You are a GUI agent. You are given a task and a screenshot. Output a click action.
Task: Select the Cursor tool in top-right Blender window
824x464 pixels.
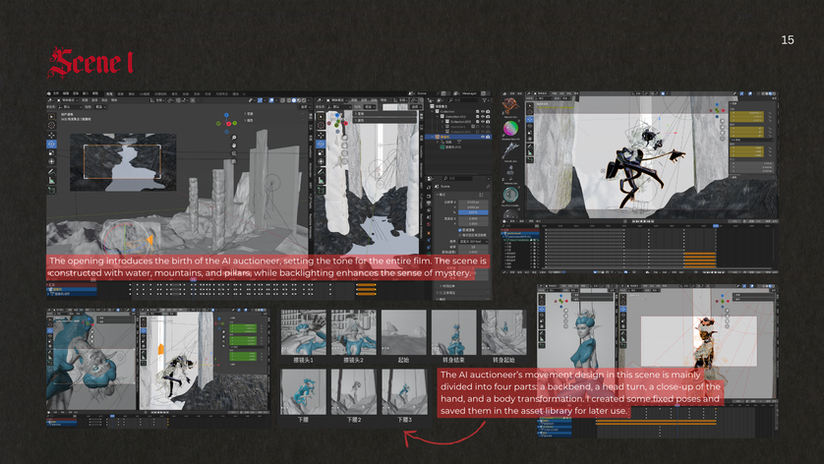[530, 112]
